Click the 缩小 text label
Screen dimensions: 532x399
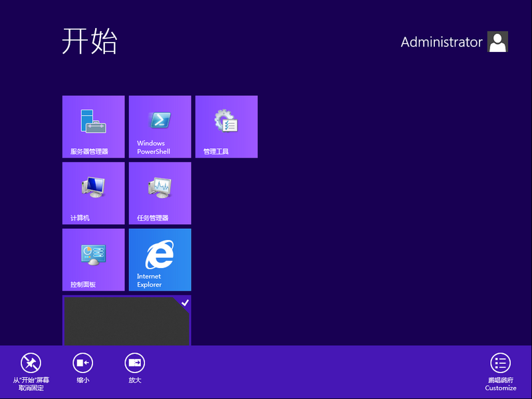(x=83, y=380)
